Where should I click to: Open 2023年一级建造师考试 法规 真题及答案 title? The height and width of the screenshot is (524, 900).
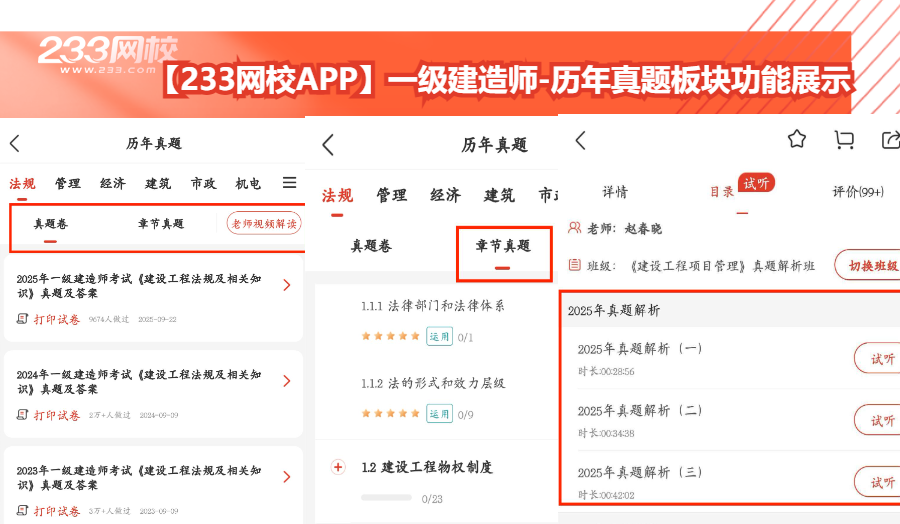[139, 478]
